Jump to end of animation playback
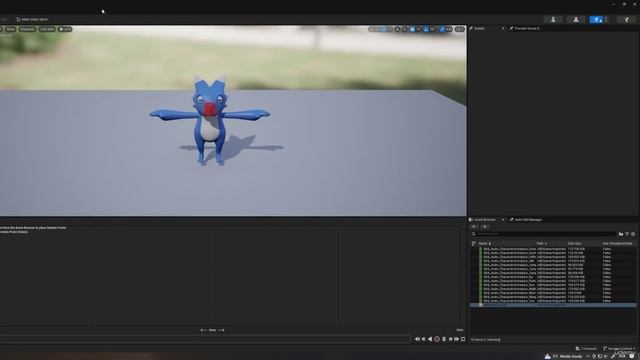This screenshot has width=640, height=360. [x=456, y=339]
